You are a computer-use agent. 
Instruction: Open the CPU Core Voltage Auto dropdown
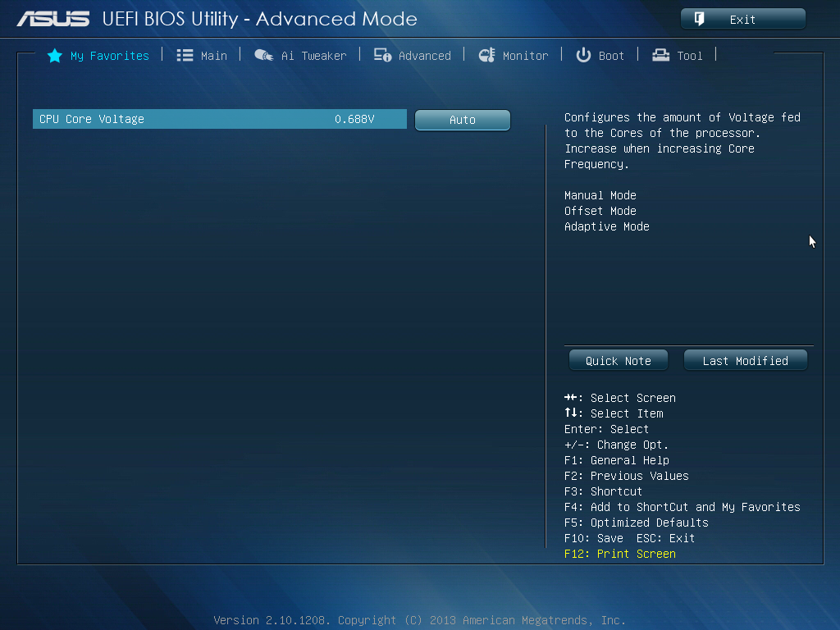click(463, 120)
